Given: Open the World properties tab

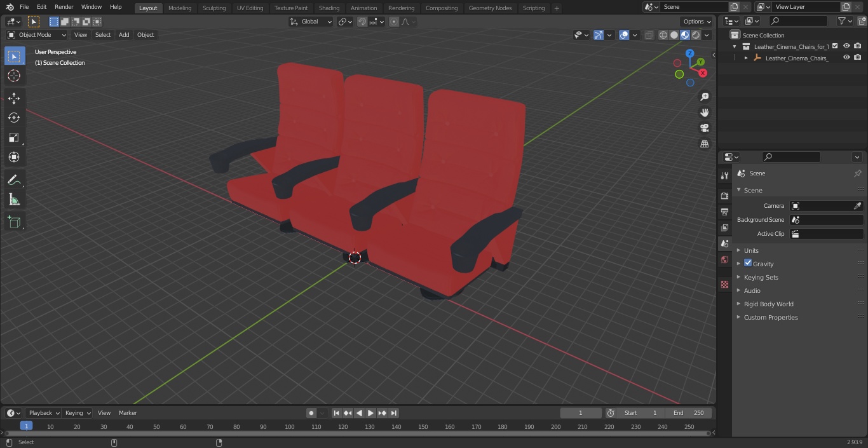Looking at the screenshot, I should (x=724, y=259).
